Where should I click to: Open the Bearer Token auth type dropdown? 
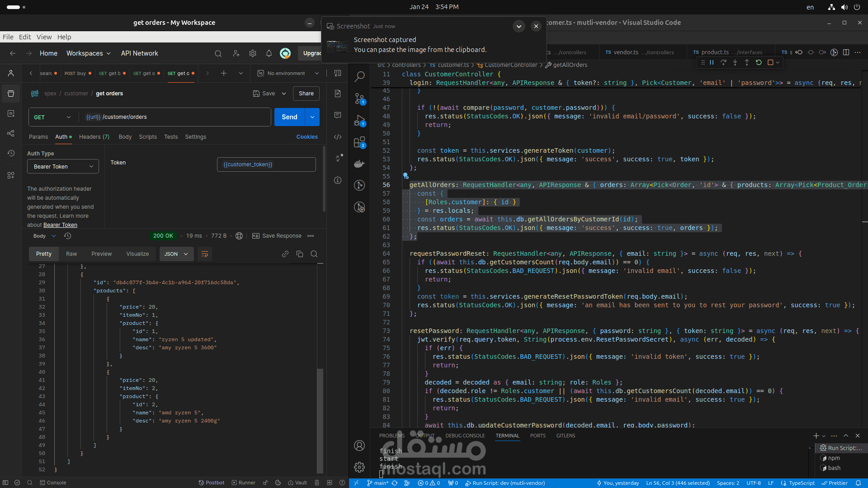pyautogui.click(x=63, y=166)
